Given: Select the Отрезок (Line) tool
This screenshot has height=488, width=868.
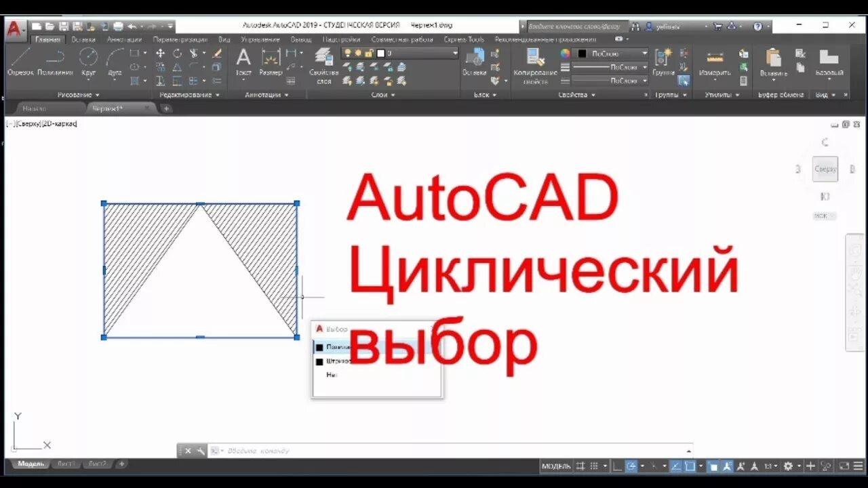Looking at the screenshot, I should [20, 61].
